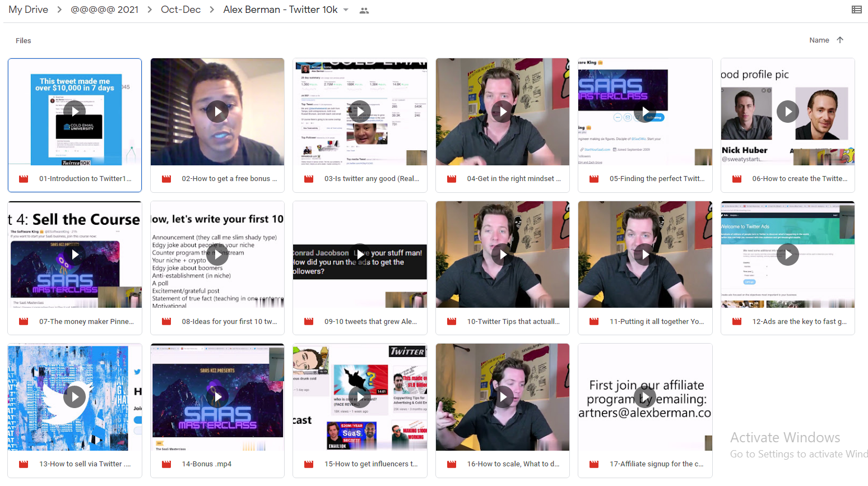This screenshot has width=868, height=486.
Task: Select file name "06-How to create the Twitte..."
Action: coord(800,179)
